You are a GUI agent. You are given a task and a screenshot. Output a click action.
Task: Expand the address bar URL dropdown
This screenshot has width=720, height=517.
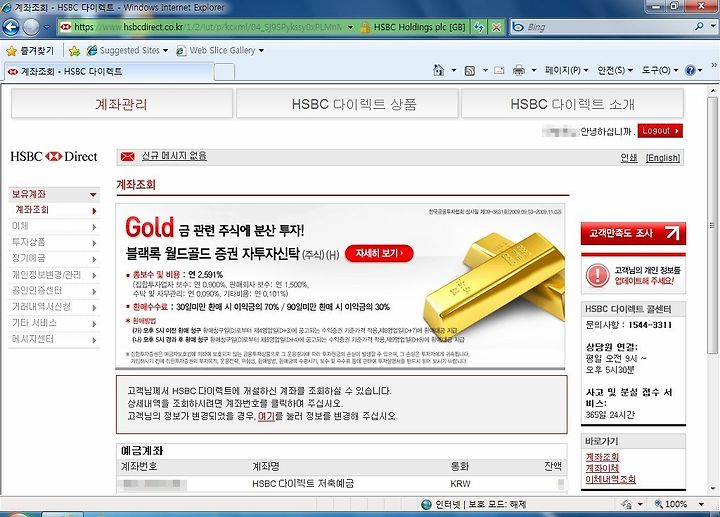[350, 27]
